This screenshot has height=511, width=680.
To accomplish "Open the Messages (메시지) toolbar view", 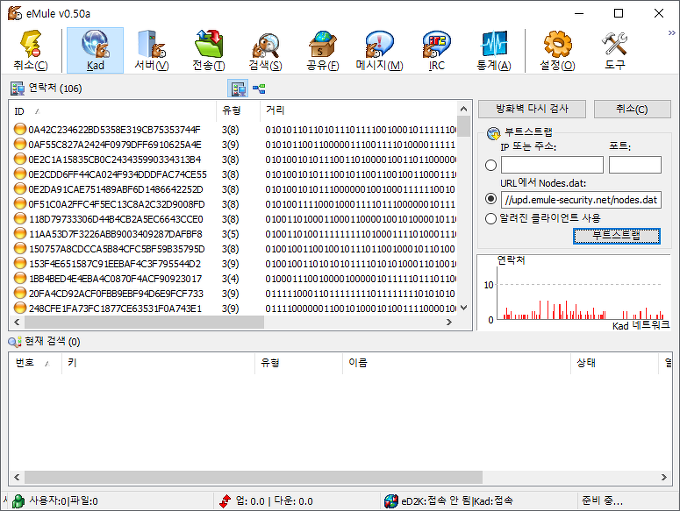I will tap(379, 50).
